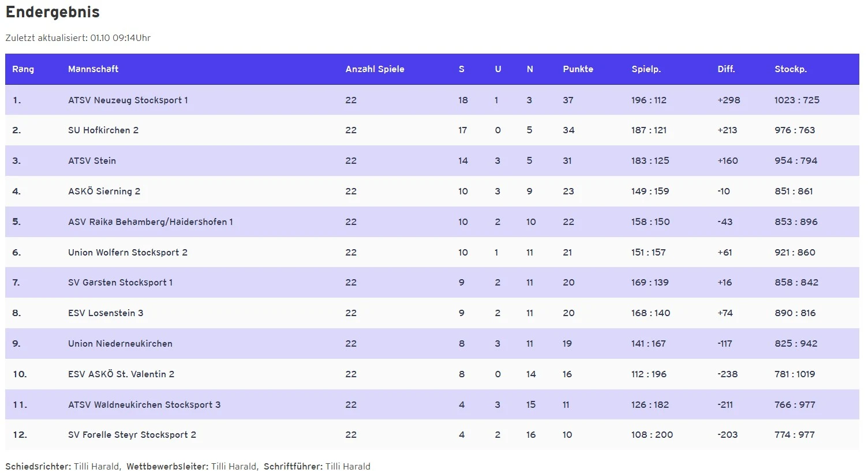Select team SV Garsten Stocksport 1
The width and height of the screenshot is (868, 473).
tap(120, 283)
